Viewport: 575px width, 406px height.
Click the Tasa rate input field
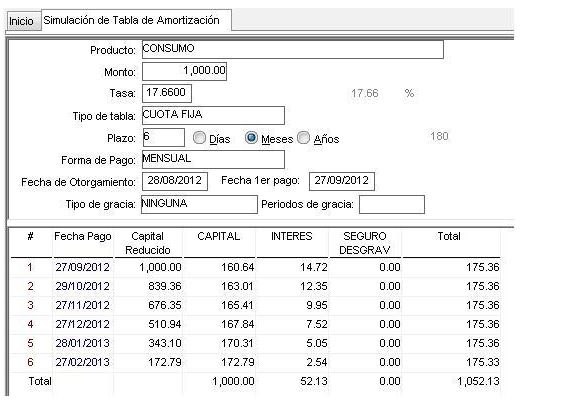click(167, 93)
